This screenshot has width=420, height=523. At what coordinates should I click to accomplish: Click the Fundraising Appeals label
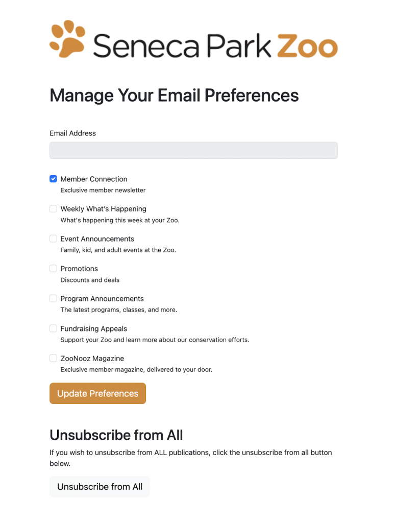(x=94, y=329)
